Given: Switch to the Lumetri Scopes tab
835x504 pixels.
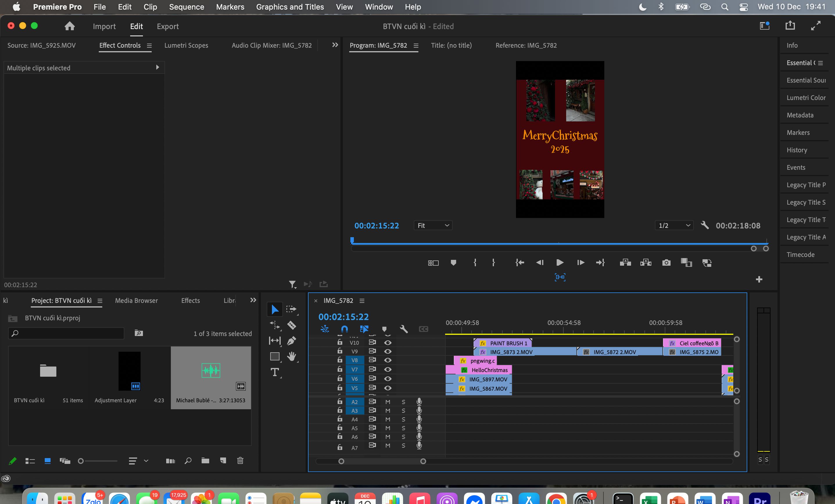Looking at the screenshot, I should (x=186, y=45).
